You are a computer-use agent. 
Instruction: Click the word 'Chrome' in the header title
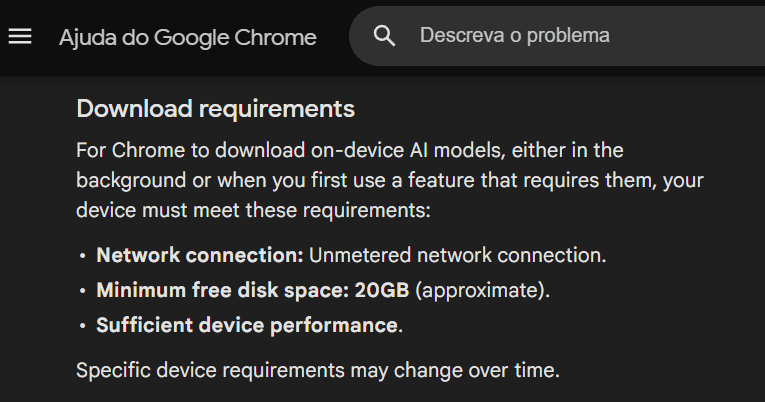pos(276,38)
